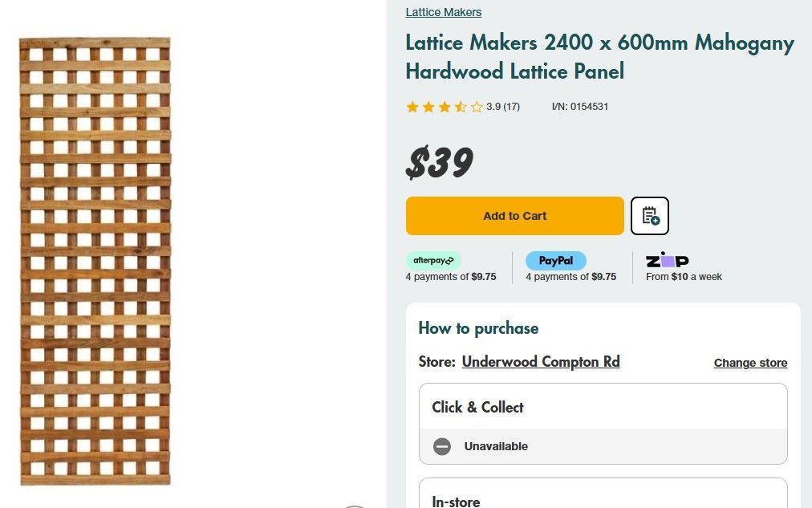The width and height of the screenshot is (812, 508).
Task: Click the Add to Cart button
Action: tap(514, 215)
